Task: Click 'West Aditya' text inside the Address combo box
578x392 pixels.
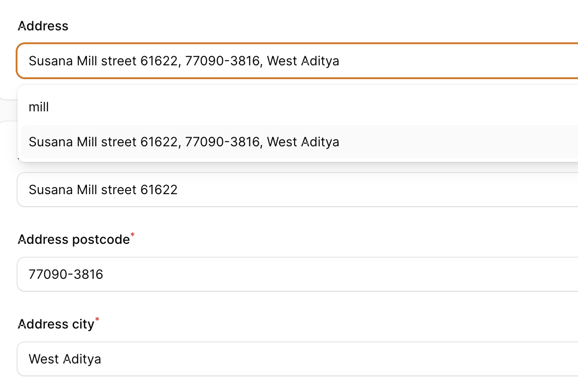Action: coord(303,61)
